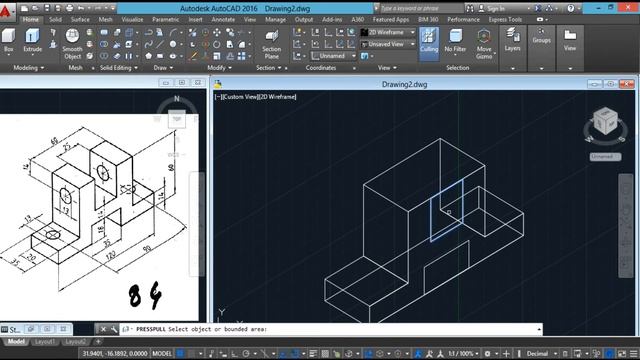The image size is (640, 360).
Task: Click the Customize wrench on command line
Action: click(x=114, y=329)
